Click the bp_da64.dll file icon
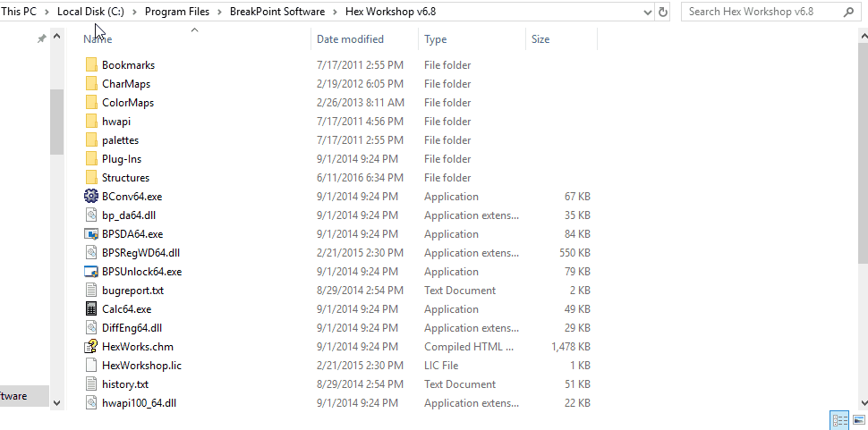Viewport: 868px width, 430px height. 91,215
